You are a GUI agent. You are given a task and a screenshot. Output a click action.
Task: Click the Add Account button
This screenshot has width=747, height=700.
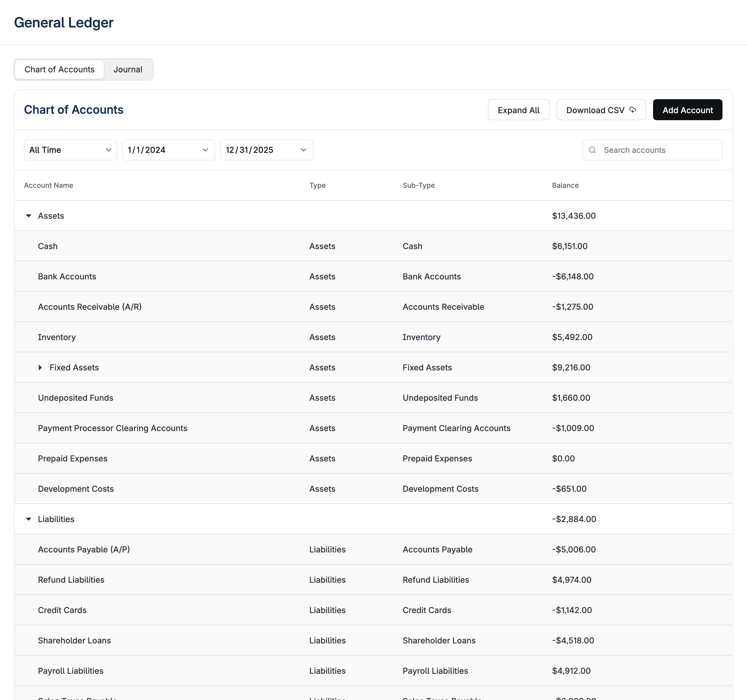coord(688,110)
